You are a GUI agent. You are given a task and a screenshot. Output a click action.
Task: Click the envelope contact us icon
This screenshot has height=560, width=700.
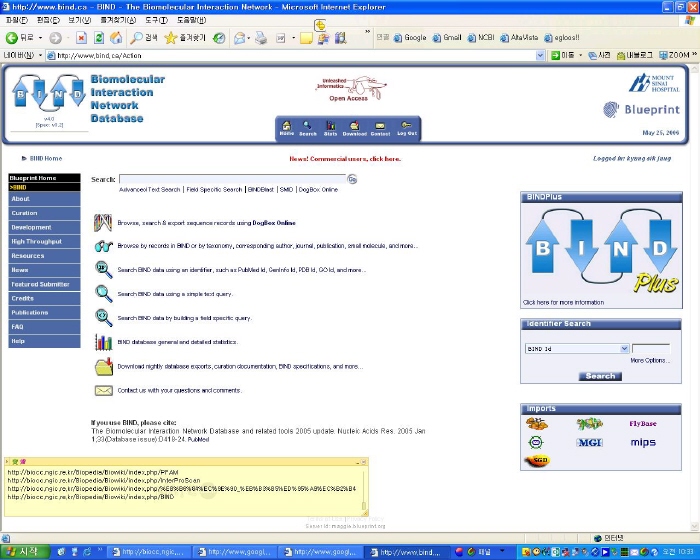(103, 390)
